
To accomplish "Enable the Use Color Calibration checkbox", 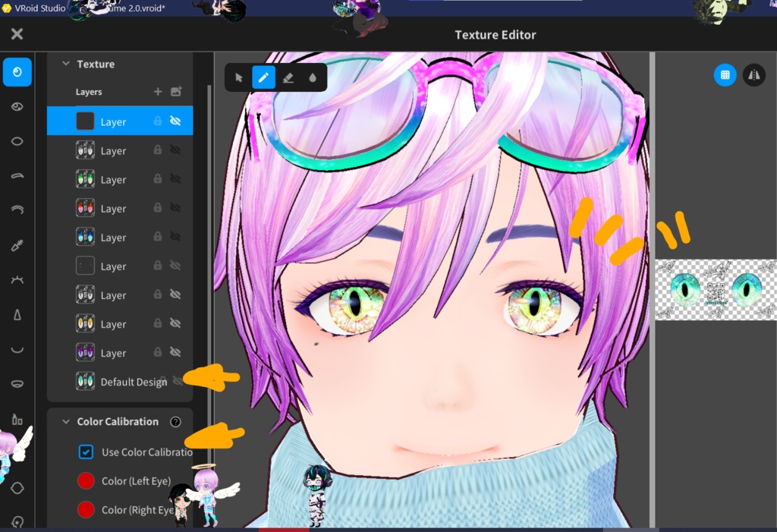I will tap(87, 452).
